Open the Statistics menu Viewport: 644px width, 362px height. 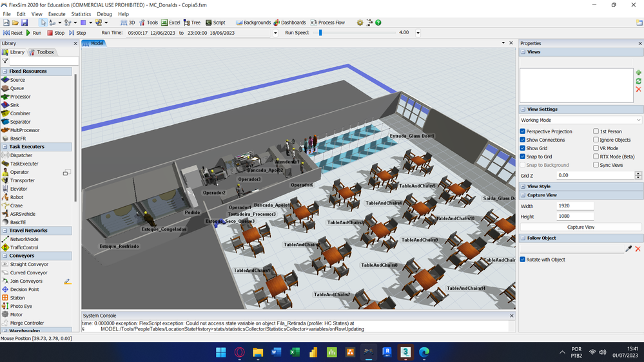click(x=81, y=14)
